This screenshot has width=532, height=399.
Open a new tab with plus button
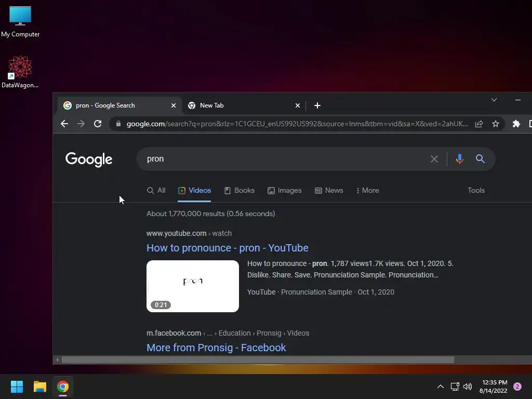pyautogui.click(x=317, y=105)
